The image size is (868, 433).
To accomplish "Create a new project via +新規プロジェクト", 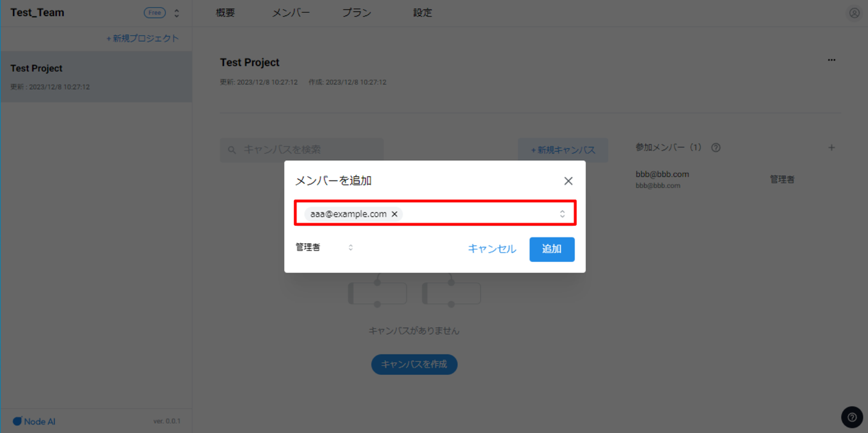I will pos(143,39).
